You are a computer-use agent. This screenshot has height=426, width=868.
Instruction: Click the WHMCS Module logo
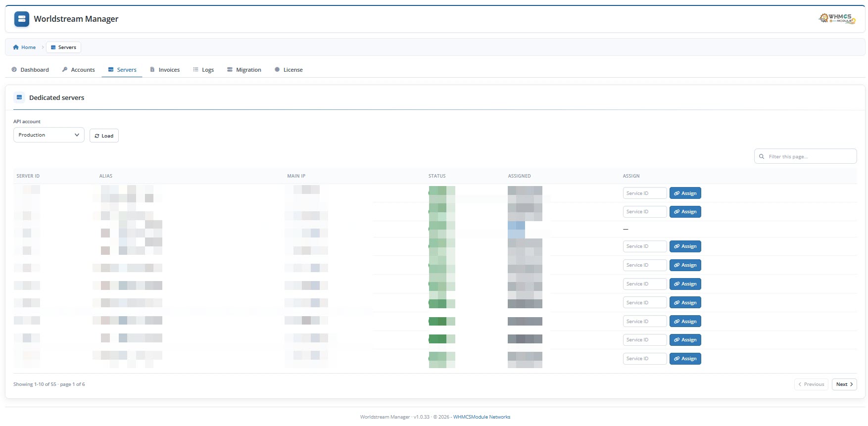837,19
